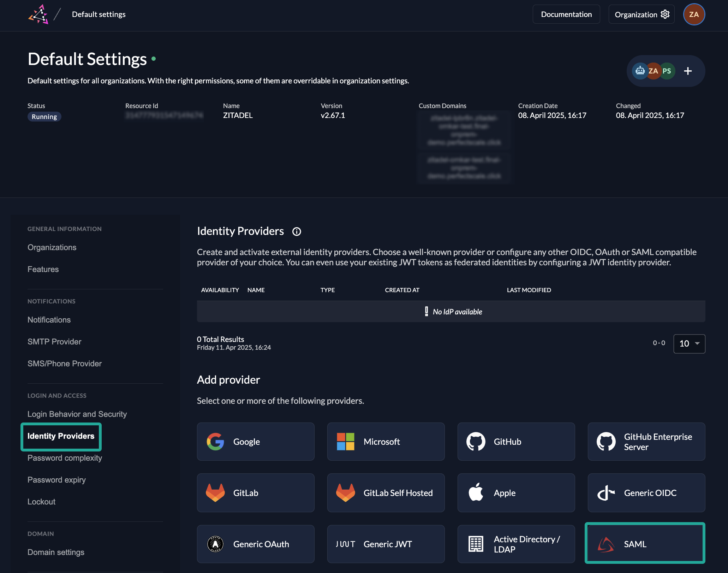Click the AVAILABILITY column header
728x573 pixels.
pyautogui.click(x=220, y=290)
